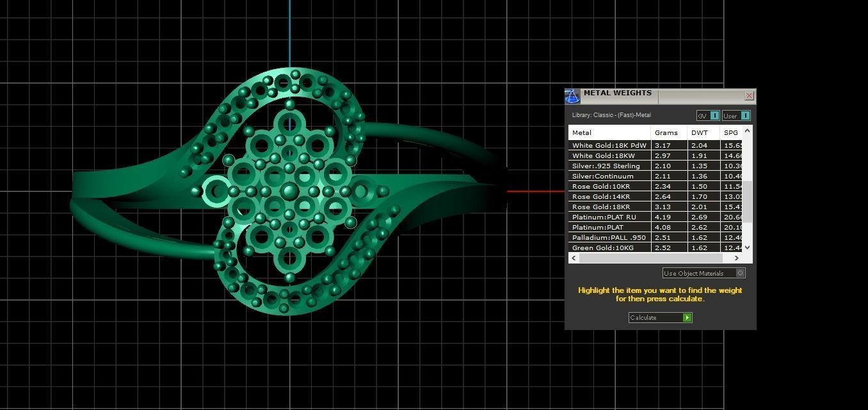Click the 2.51 grams value for Palladium
Viewport: 868px width, 410px height.
pos(663,237)
